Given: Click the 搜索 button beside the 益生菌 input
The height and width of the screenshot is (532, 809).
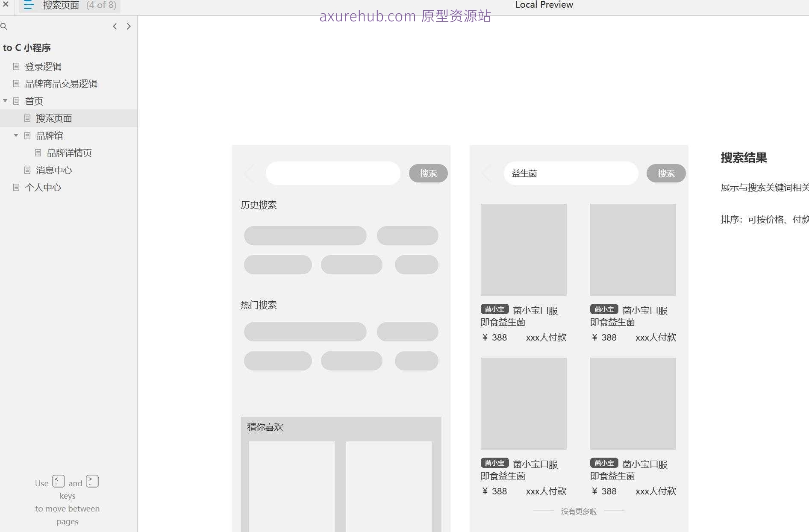Looking at the screenshot, I should (x=665, y=173).
